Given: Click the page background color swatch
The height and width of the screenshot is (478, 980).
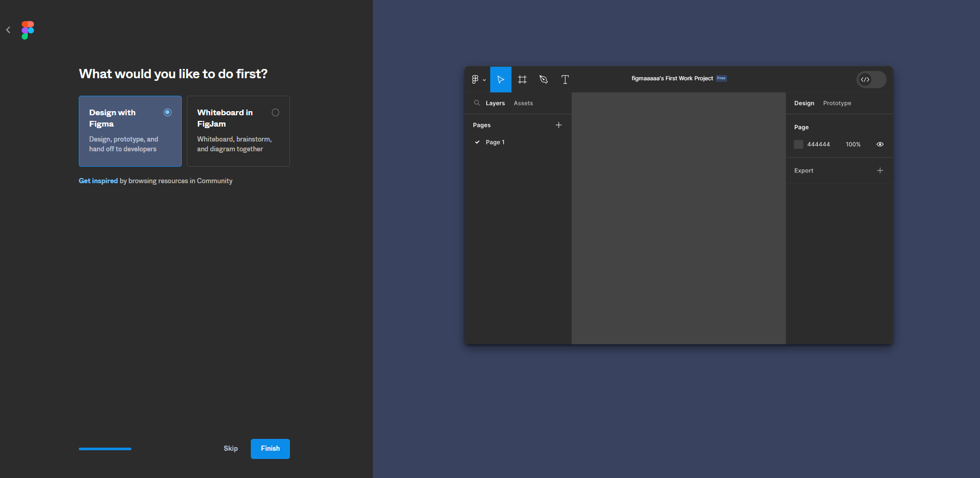Looking at the screenshot, I should click(799, 145).
